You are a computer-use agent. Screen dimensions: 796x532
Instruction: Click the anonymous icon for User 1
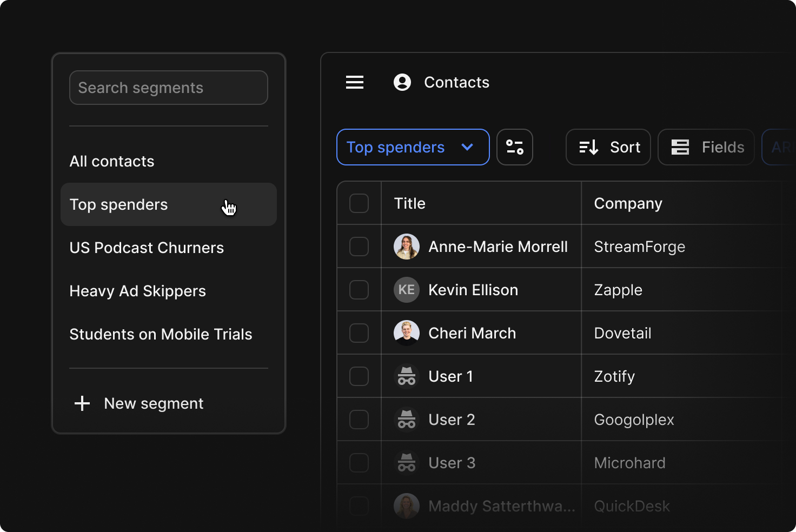click(407, 376)
